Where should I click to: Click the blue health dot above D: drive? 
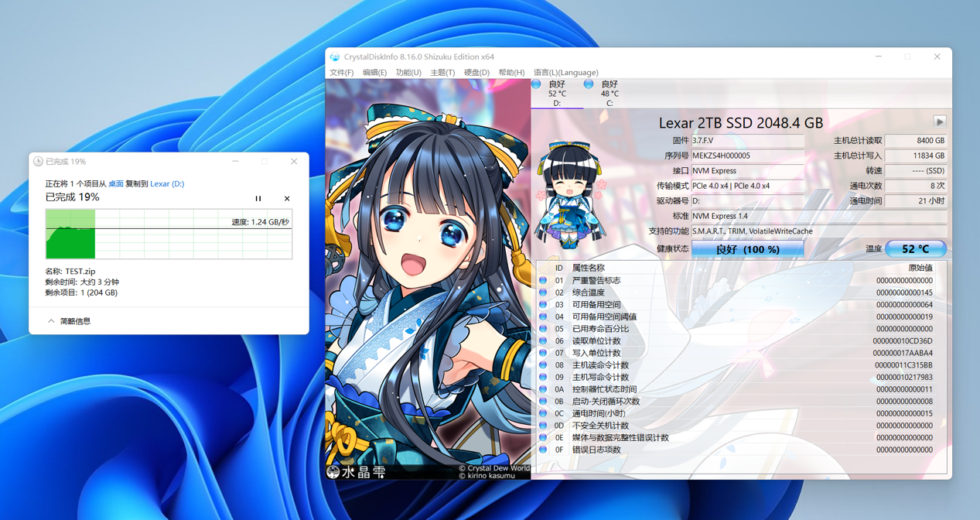click(536, 84)
